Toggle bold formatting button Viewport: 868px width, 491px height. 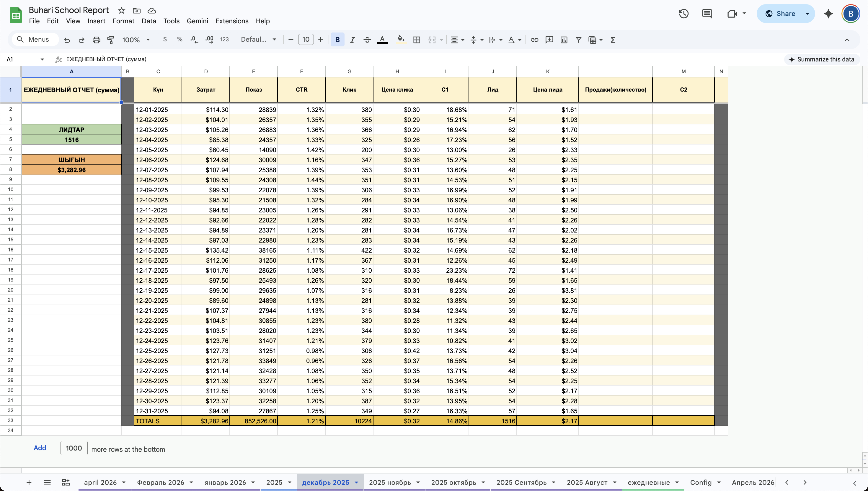click(337, 40)
